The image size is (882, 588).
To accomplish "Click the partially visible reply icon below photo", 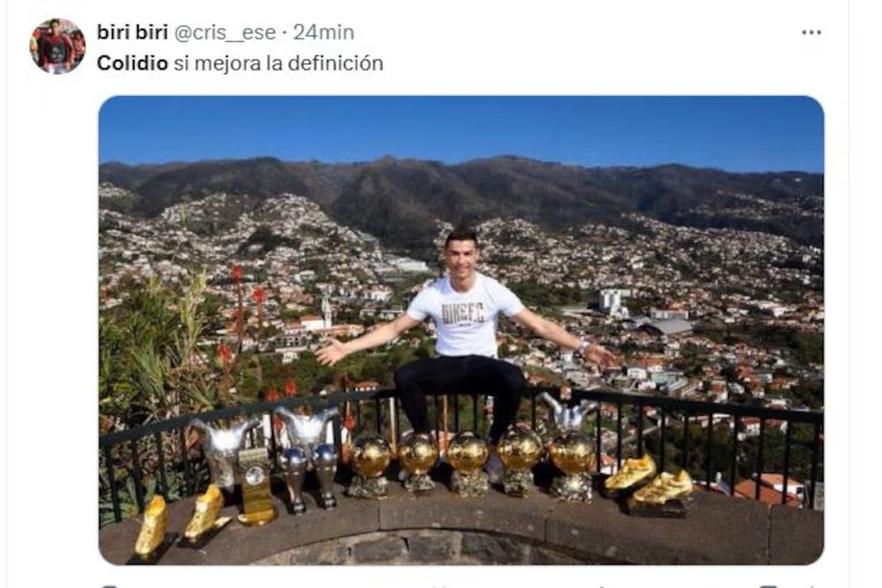I will click(x=109, y=586).
